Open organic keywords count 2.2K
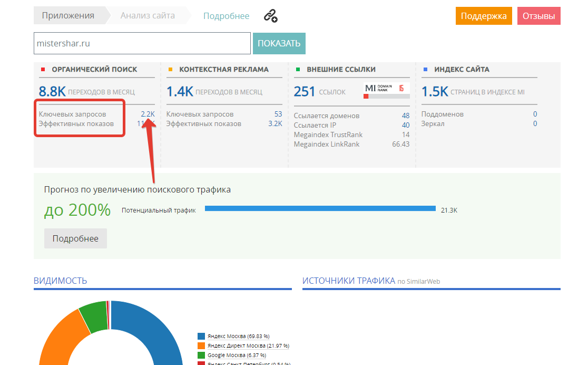This screenshot has height=365, width=588. click(x=148, y=114)
